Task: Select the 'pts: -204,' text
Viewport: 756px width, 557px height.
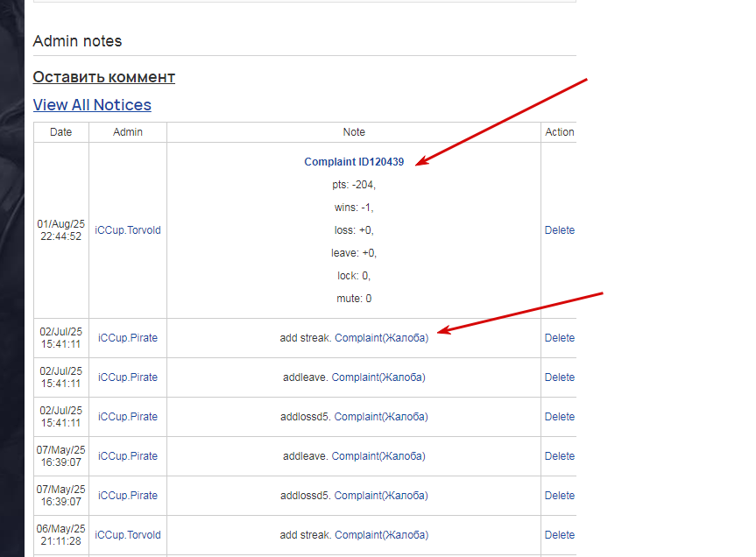Action: (354, 185)
